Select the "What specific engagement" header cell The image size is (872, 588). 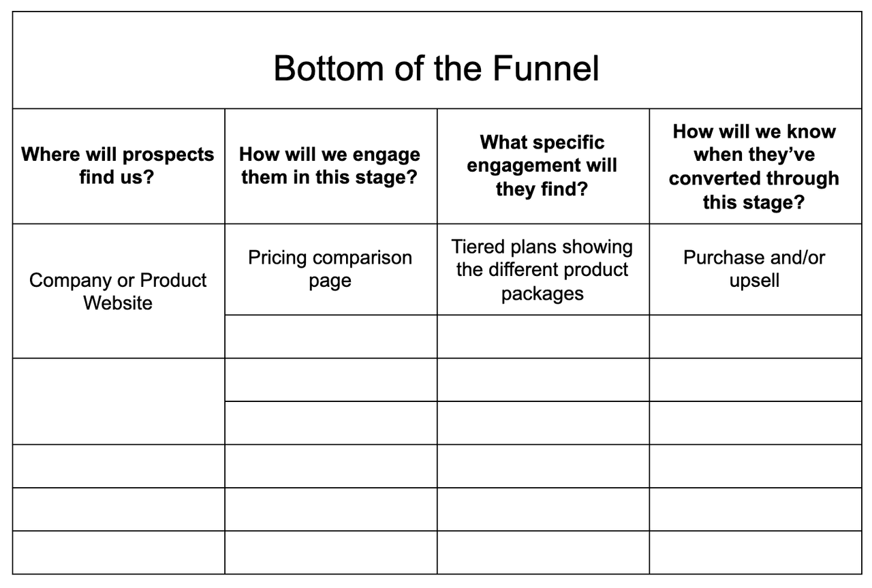[x=542, y=166]
